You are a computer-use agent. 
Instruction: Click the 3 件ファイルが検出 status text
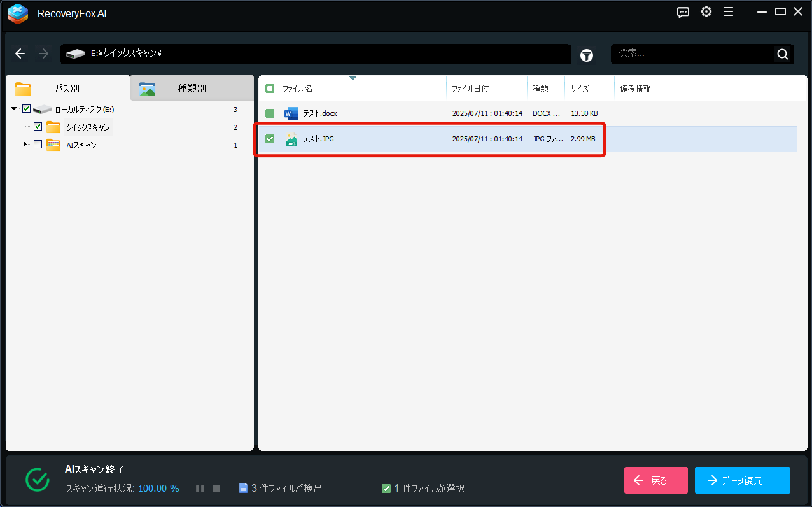tap(287, 489)
